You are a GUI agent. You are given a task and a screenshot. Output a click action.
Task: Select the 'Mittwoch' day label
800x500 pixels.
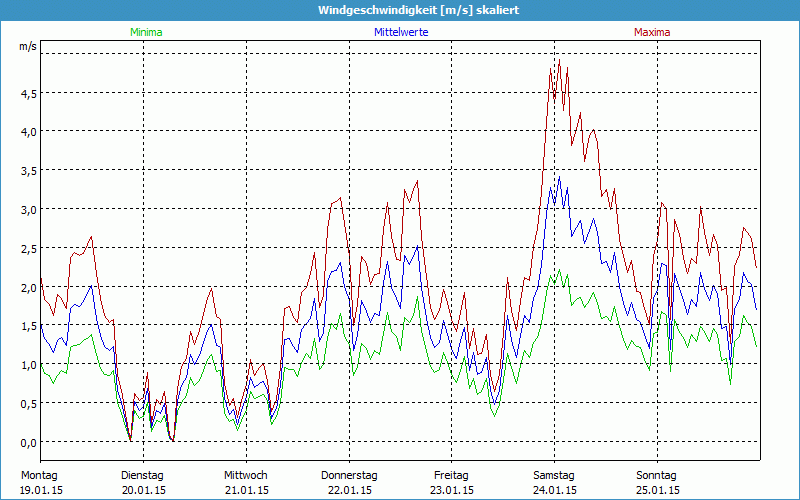pos(245,475)
